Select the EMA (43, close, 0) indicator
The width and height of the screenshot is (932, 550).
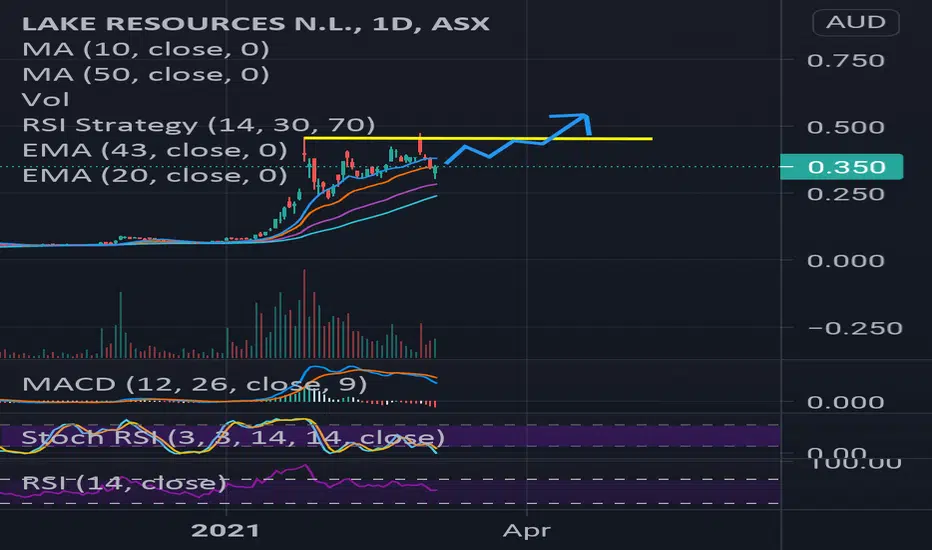155,150
